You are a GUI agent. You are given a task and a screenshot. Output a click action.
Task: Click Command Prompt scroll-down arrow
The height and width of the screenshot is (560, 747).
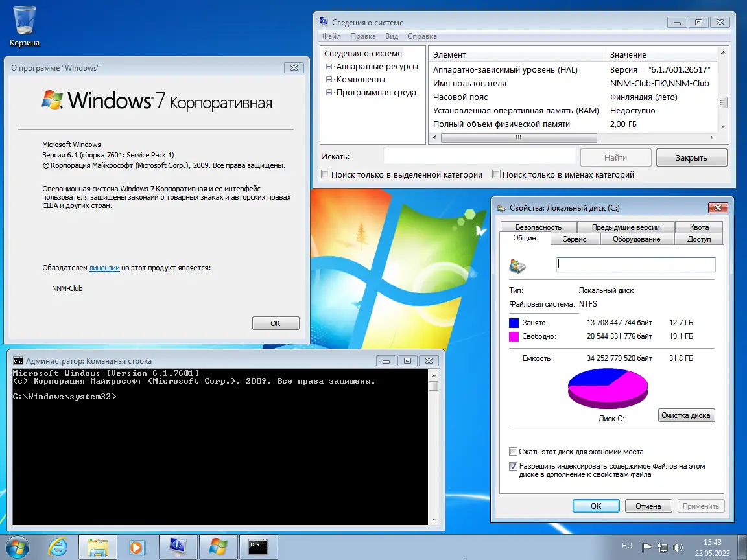[434, 520]
